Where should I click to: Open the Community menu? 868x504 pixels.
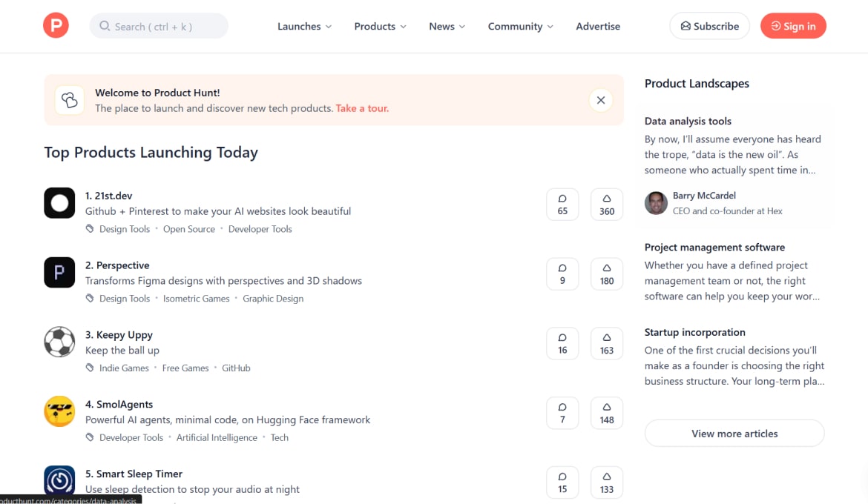520,26
